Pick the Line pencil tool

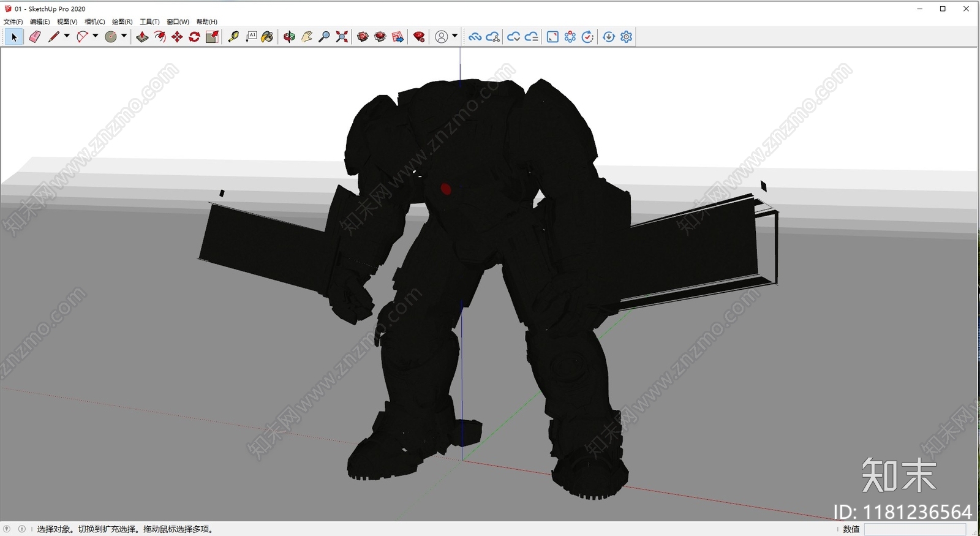(54, 37)
